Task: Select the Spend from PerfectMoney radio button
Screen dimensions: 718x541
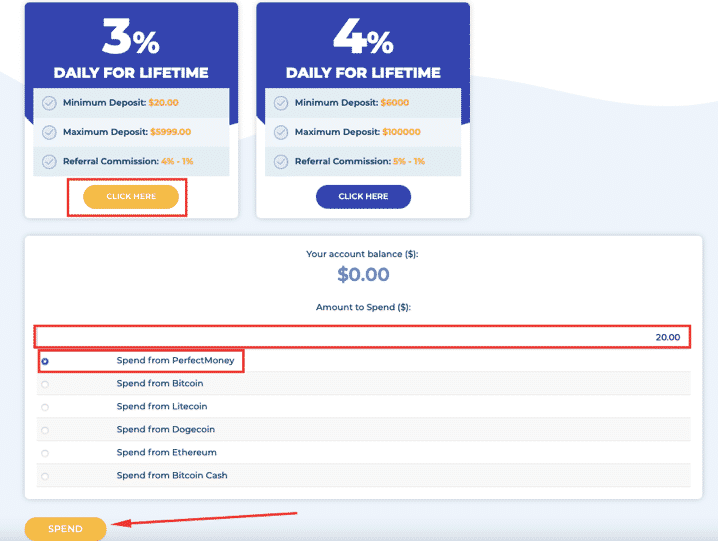Action: point(45,361)
